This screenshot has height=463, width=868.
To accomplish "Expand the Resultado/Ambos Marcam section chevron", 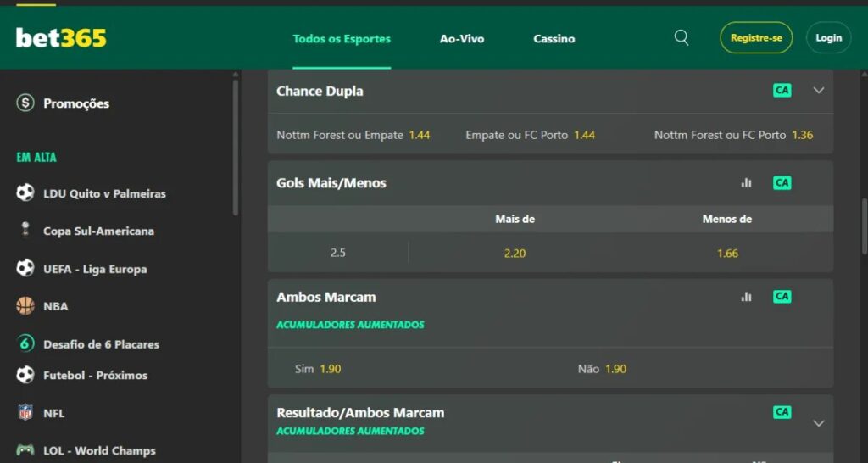I will (818, 422).
